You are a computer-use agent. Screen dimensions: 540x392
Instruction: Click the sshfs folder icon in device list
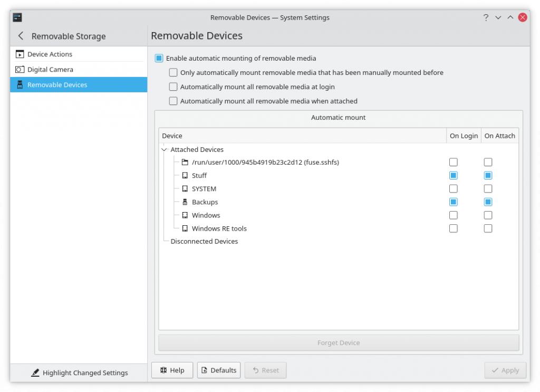tap(185, 162)
